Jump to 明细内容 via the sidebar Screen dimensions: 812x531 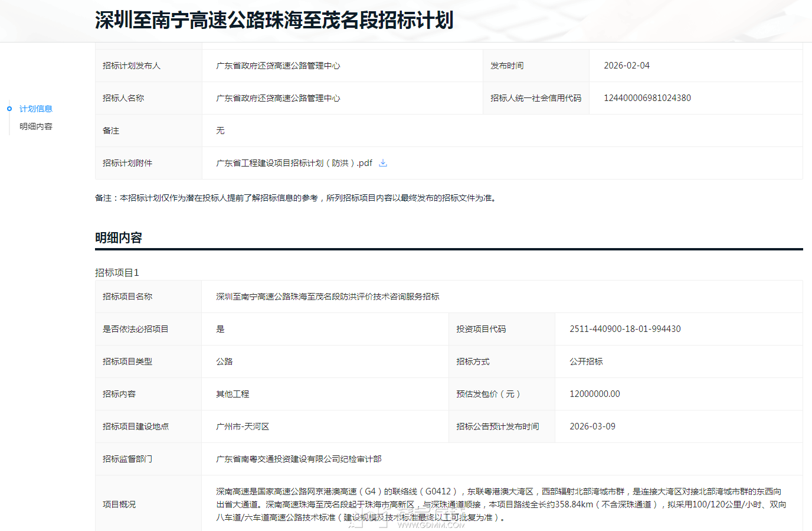pos(36,126)
